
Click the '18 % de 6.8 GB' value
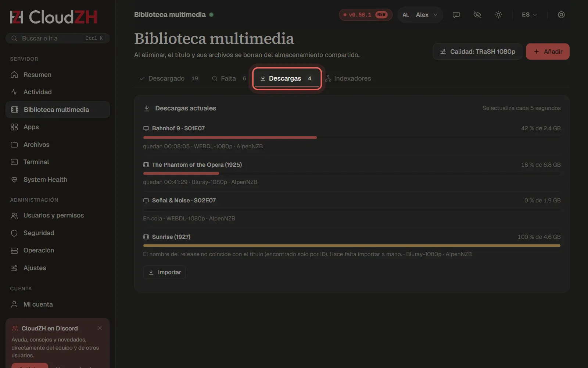point(541,165)
